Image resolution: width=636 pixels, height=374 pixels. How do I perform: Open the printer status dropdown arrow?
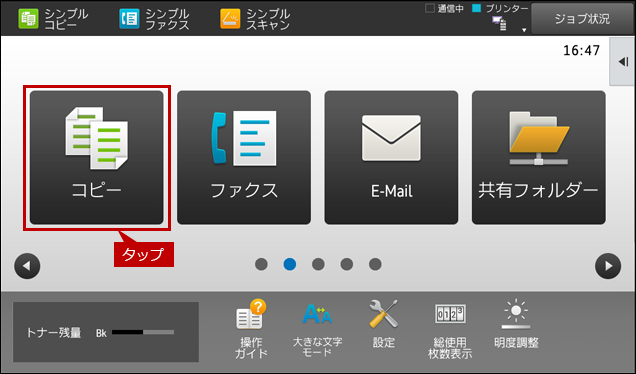click(524, 30)
